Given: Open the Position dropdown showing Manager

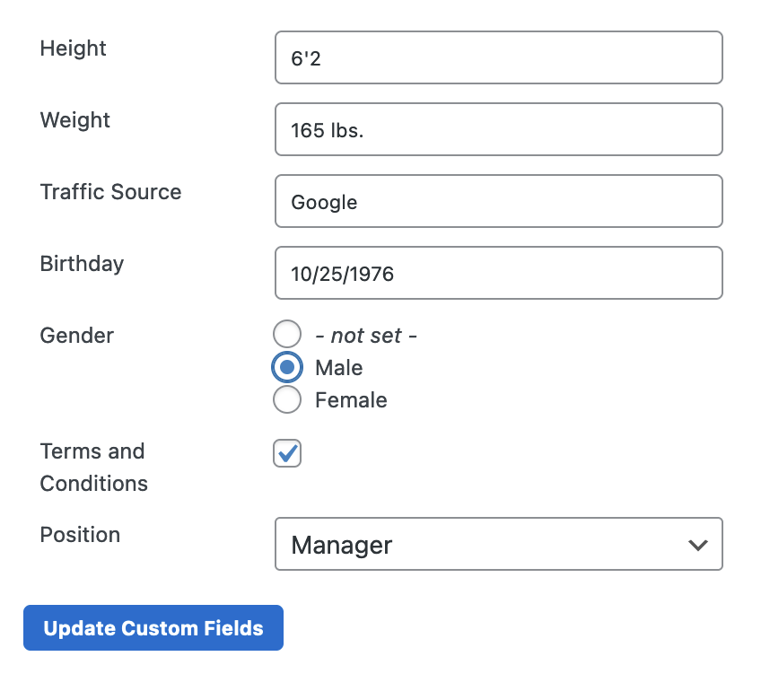Looking at the screenshot, I should tap(498, 544).
